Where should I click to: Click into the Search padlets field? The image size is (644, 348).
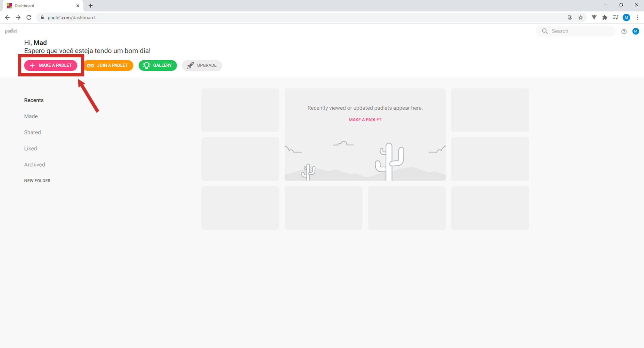[x=576, y=31]
